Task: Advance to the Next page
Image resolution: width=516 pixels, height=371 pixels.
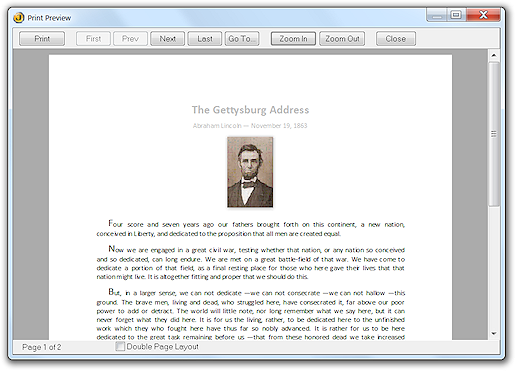Action: [168, 39]
